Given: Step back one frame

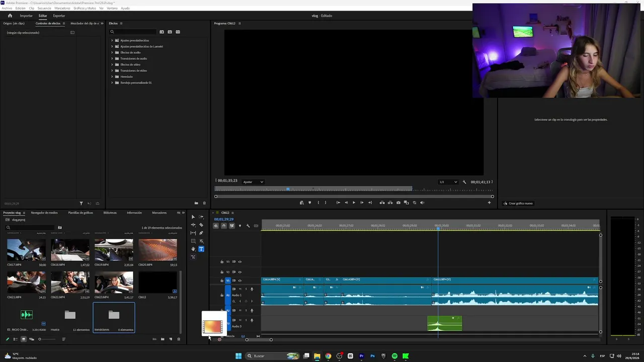Looking at the screenshot, I should [346, 203].
